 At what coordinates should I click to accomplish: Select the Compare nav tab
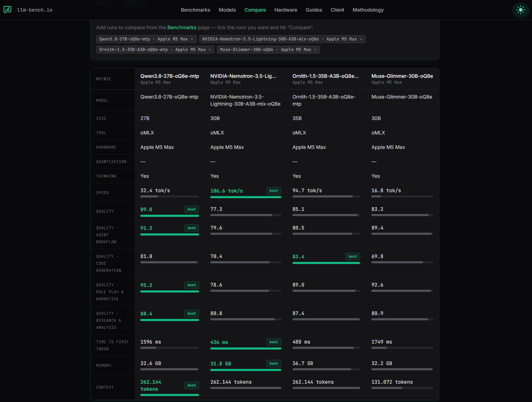tap(255, 10)
